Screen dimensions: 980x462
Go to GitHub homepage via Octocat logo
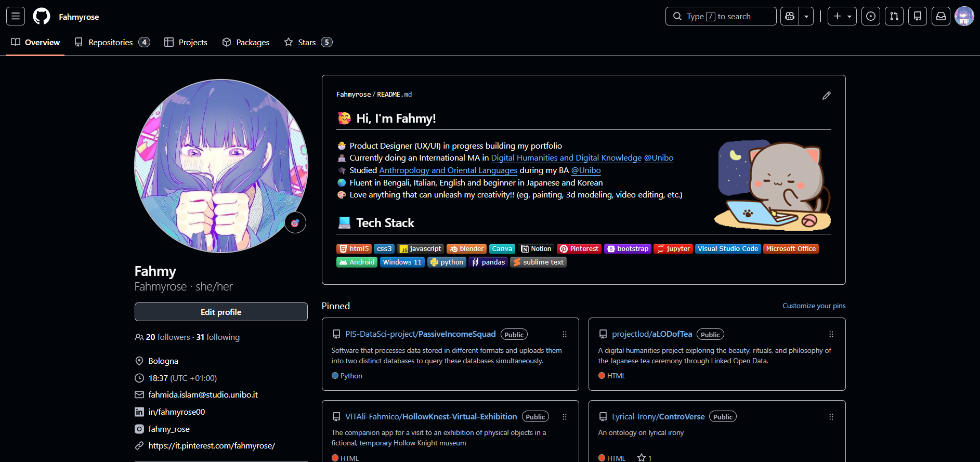[42, 16]
